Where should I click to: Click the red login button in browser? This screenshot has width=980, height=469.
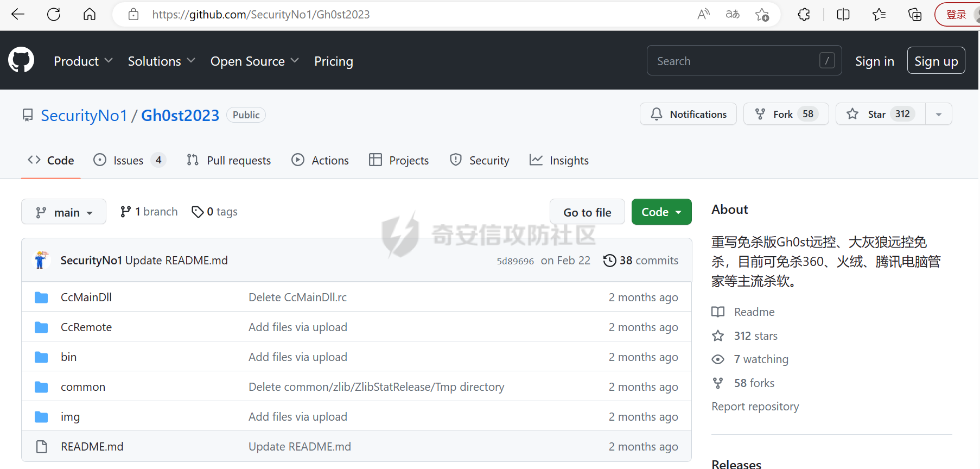[957, 15]
